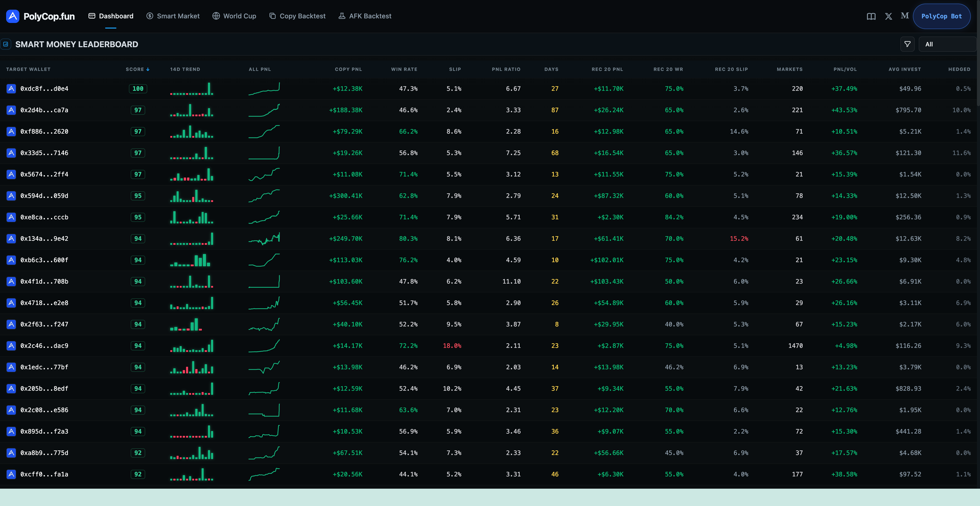Click rec 20 PNL value +$102.01K
This screenshot has height=506, width=980.
click(606, 260)
